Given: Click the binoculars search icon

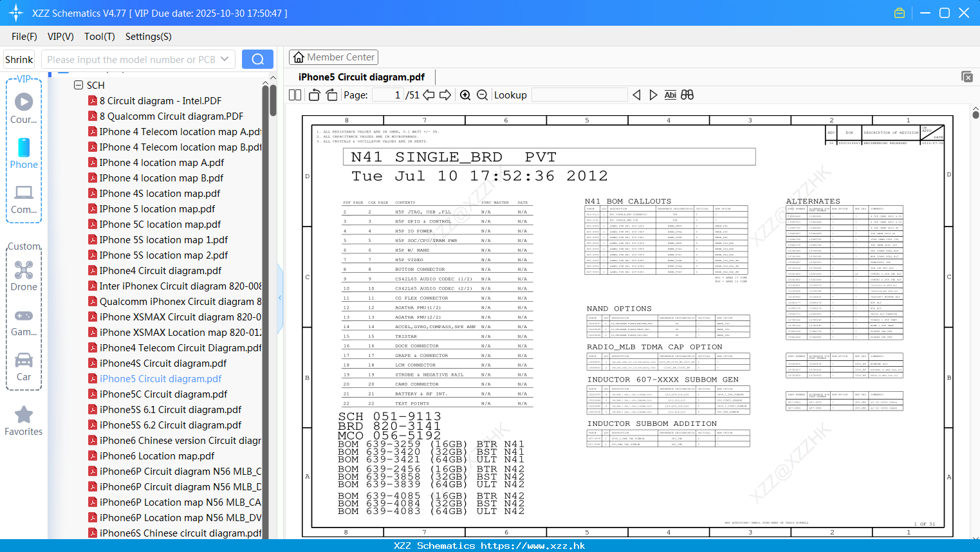Looking at the screenshot, I should tap(687, 95).
